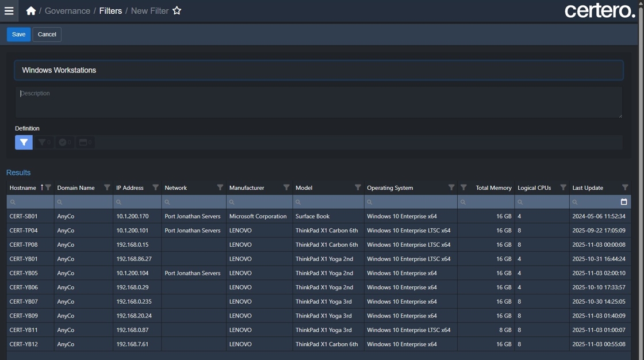Open Manufacturer column filter funnel
The height and width of the screenshot is (360, 644).
point(286,187)
